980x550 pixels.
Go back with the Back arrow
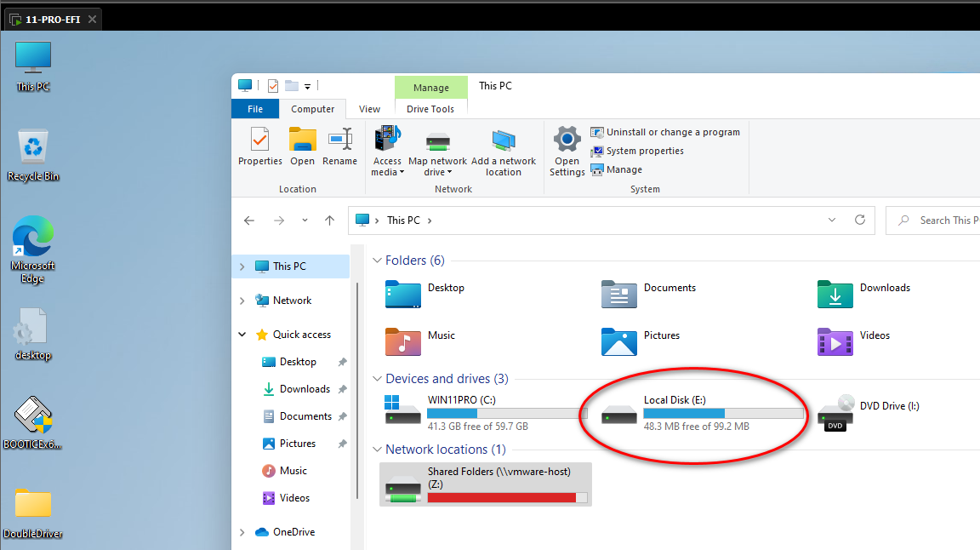[249, 221]
